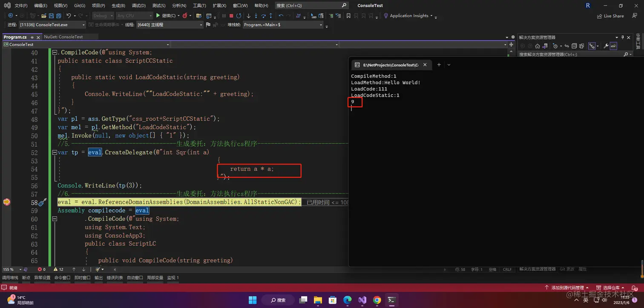This screenshot has height=308, width=644.
Task: Click the editor settings gear icon
Action: pyautogui.click(x=513, y=37)
